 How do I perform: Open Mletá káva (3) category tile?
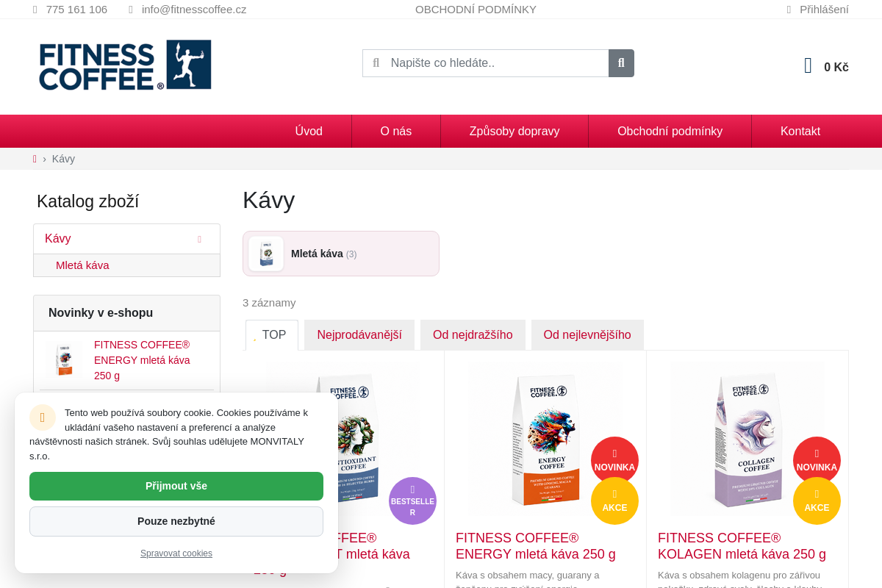(341, 254)
